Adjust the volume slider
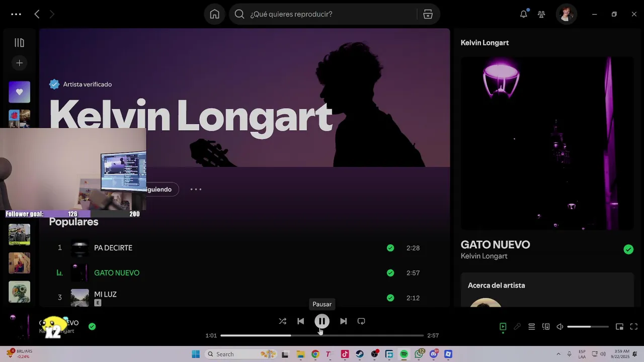This screenshot has width=644, height=362. pyautogui.click(x=588, y=327)
